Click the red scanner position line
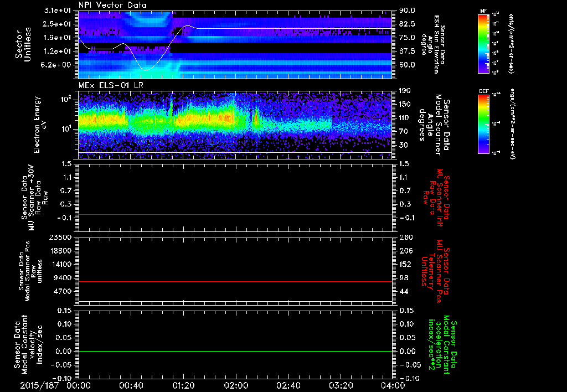The image size is (567, 392). tap(235, 282)
